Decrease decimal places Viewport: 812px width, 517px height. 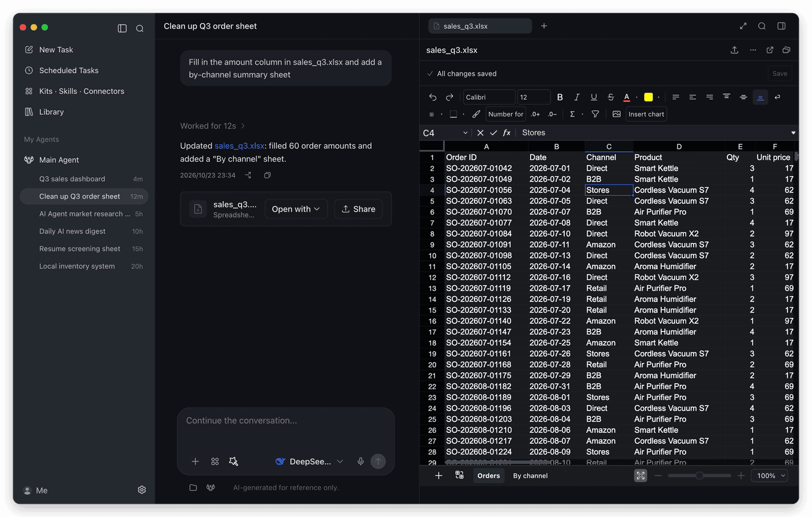pyautogui.click(x=552, y=114)
